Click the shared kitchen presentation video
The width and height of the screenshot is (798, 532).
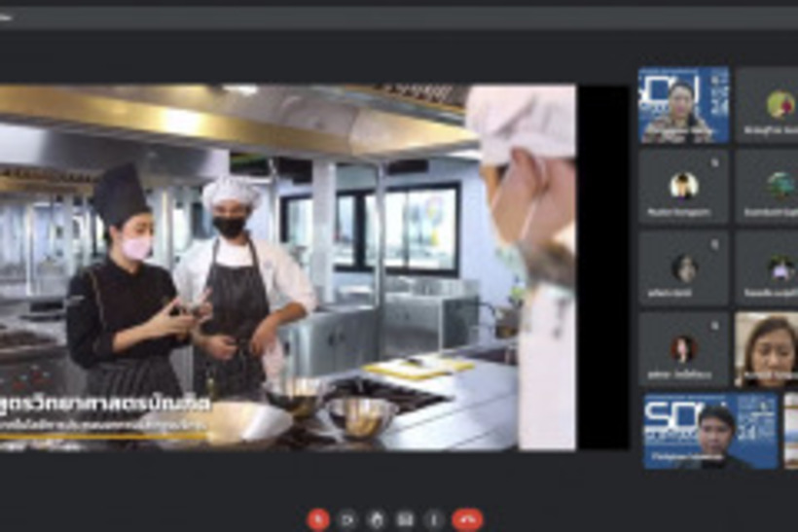click(288, 267)
